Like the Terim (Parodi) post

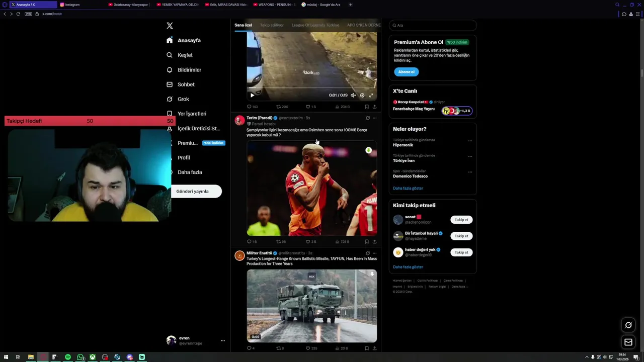[x=311, y=242]
